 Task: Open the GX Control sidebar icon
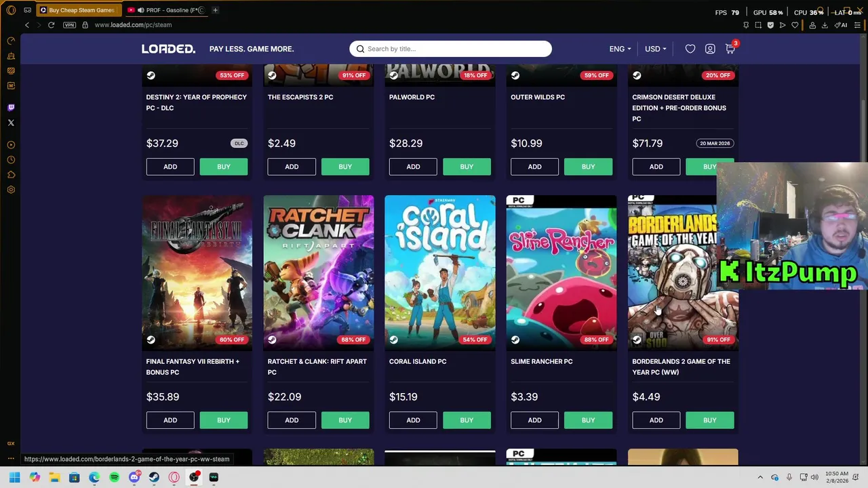(11, 41)
